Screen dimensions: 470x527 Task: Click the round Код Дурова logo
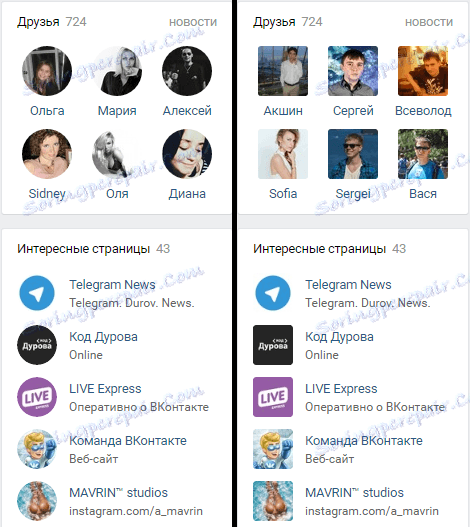click(x=37, y=345)
